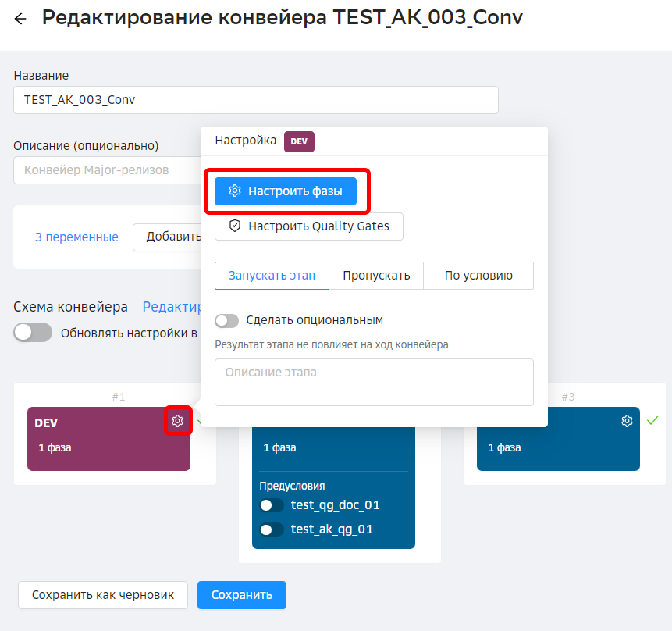
Task: Select the 'По условию' tab
Action: 478,276
